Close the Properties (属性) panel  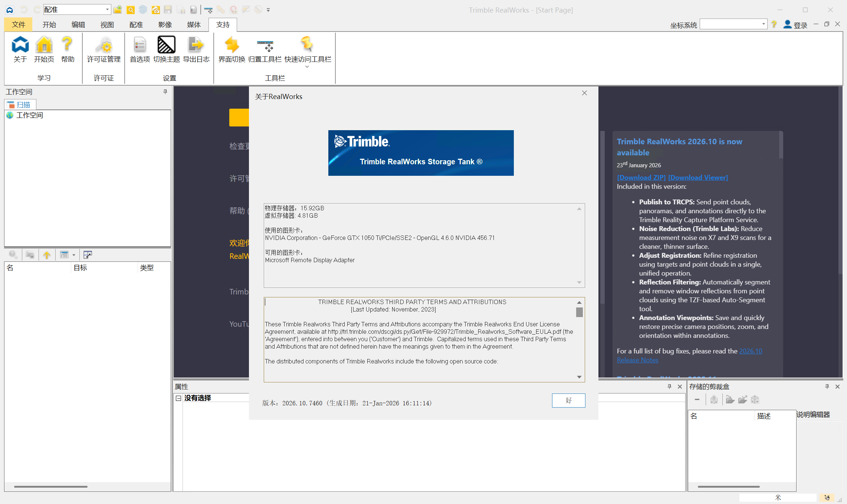[x=680, y=386]
